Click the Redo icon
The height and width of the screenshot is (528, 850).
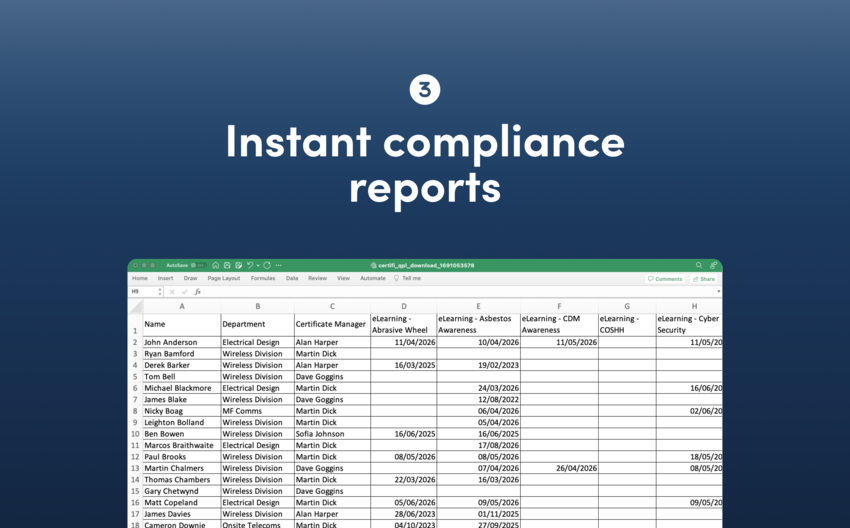point(267,266)
